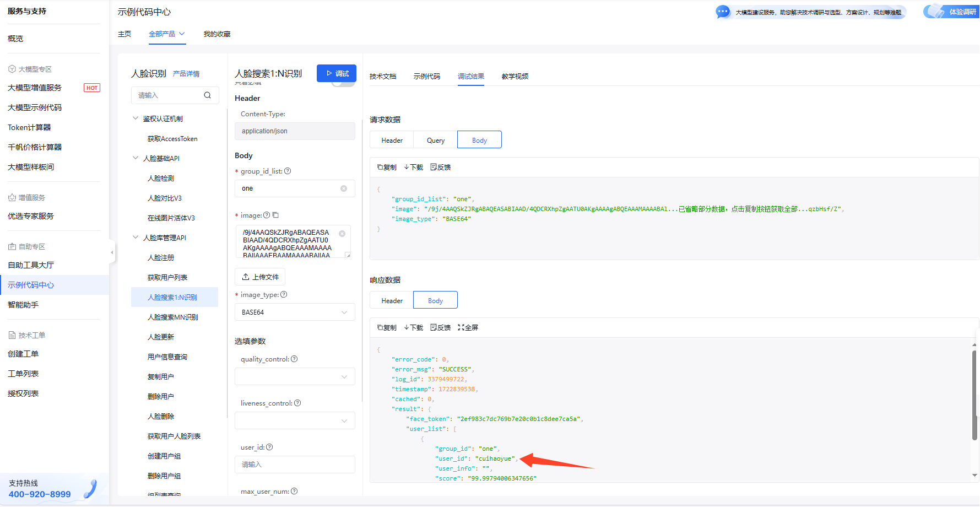
Task: Click the help icon next to user_id
Action: click(269, 447)
